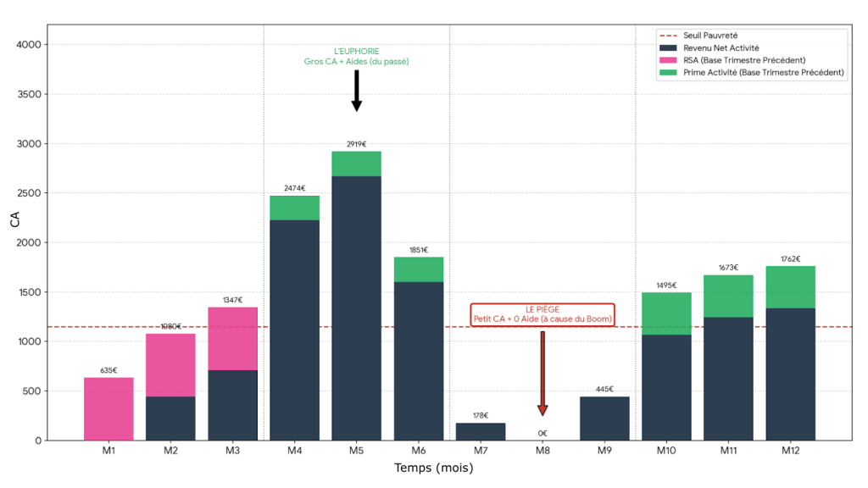Image resolution: width=868 pixels, height=488 pixels.
Task: Click the 0€ label above M8
Action: pyautogui.click(x=542, y=433)
